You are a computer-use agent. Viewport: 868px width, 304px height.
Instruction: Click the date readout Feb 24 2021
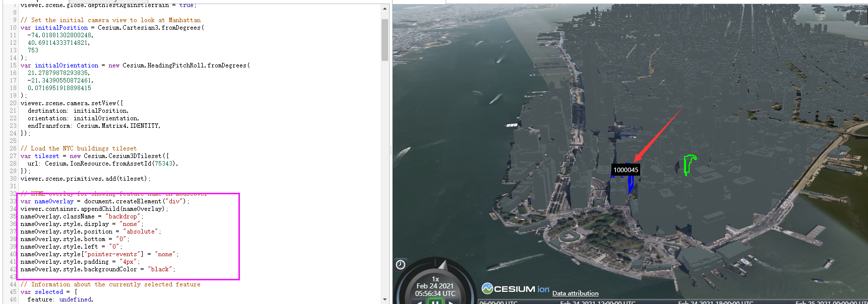click(x=435, y=286)
